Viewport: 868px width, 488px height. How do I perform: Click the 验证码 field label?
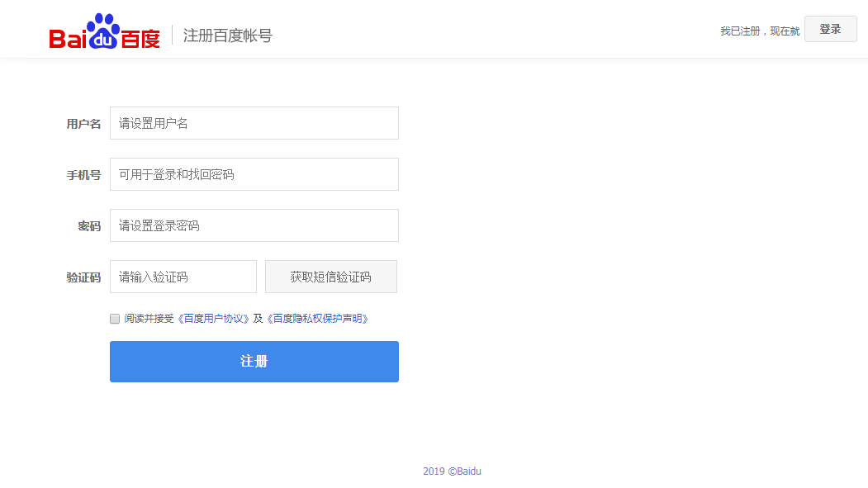pyautogui.click(x=83, y=277)
